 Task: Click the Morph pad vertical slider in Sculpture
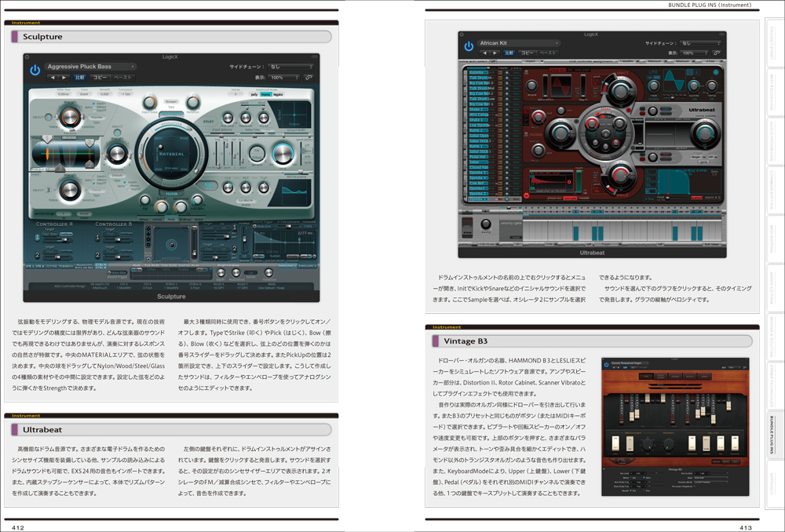(195, 242)
